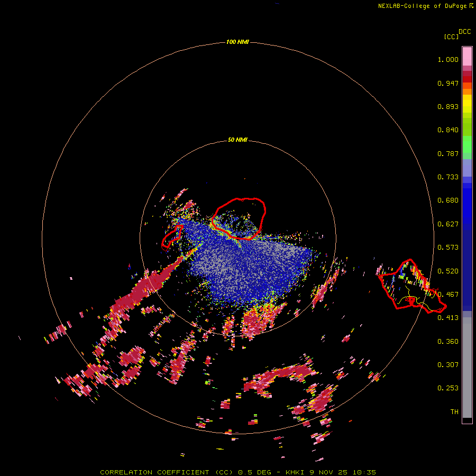Click the small red island outline left of center
The width and height of the screenshot is (476, 476).
[172, 236]
